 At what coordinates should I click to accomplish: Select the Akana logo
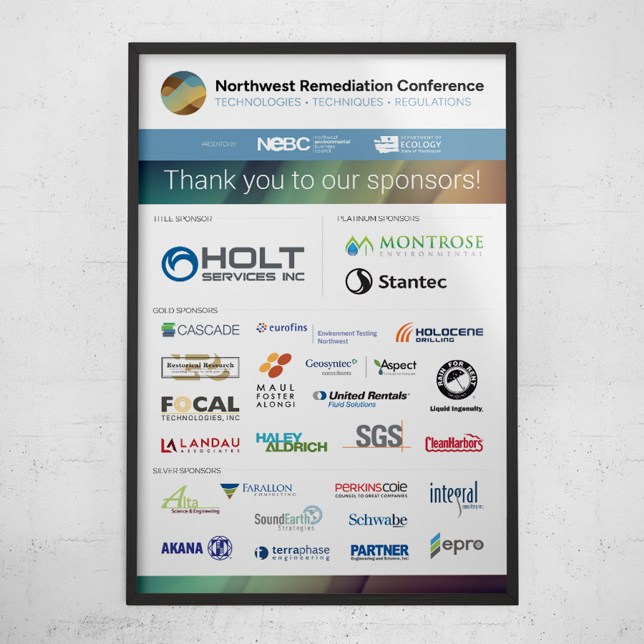point(197,548)
